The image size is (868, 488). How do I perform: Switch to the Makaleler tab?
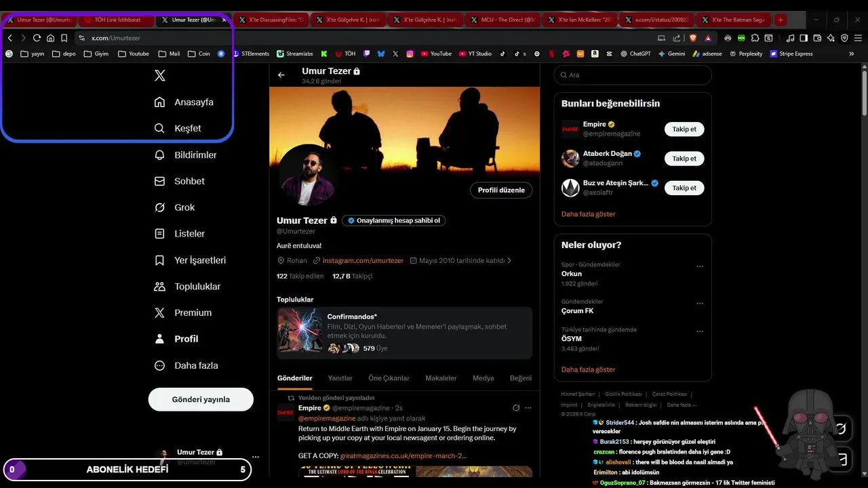point(441,378)
